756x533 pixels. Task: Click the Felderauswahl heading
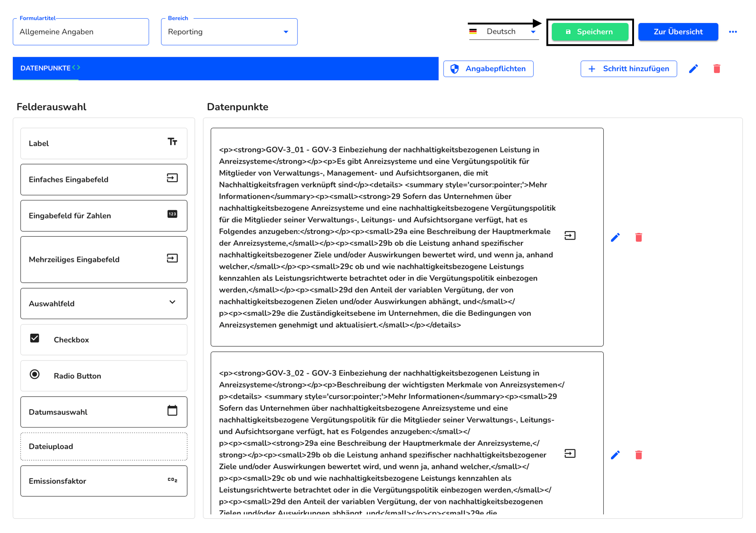(x=51, y=107)
